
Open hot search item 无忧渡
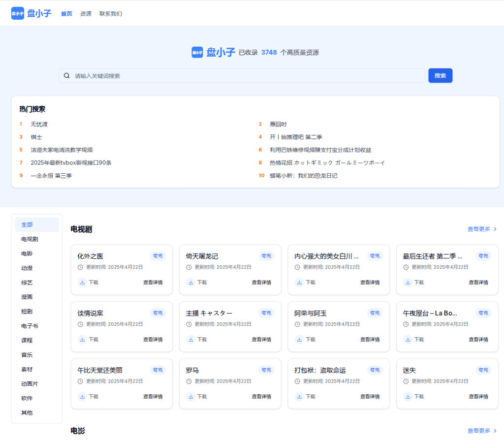coord(39,125)
